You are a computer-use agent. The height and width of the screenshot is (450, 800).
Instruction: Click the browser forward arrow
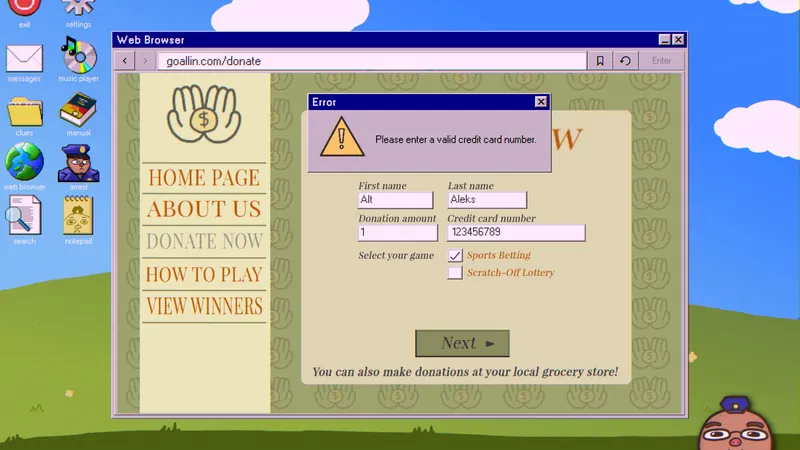(x=145, y=61)
